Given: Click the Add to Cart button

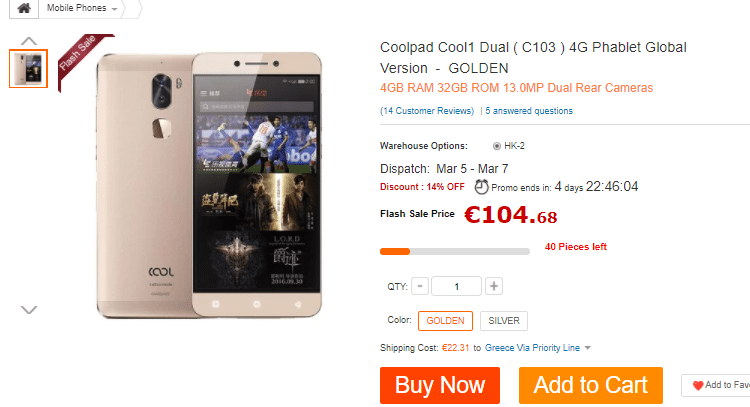Looking at the screenshot, I should pyautogui.click(x=591, y=385).
